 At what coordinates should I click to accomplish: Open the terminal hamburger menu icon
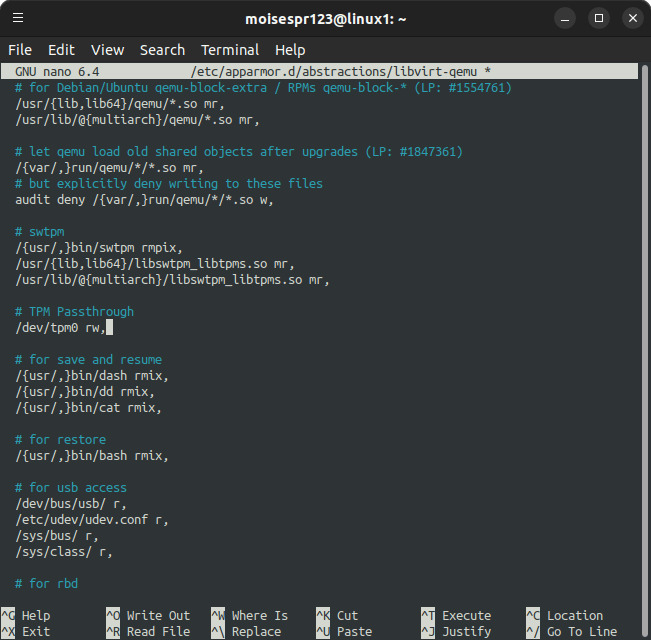[x=19, y=18]
